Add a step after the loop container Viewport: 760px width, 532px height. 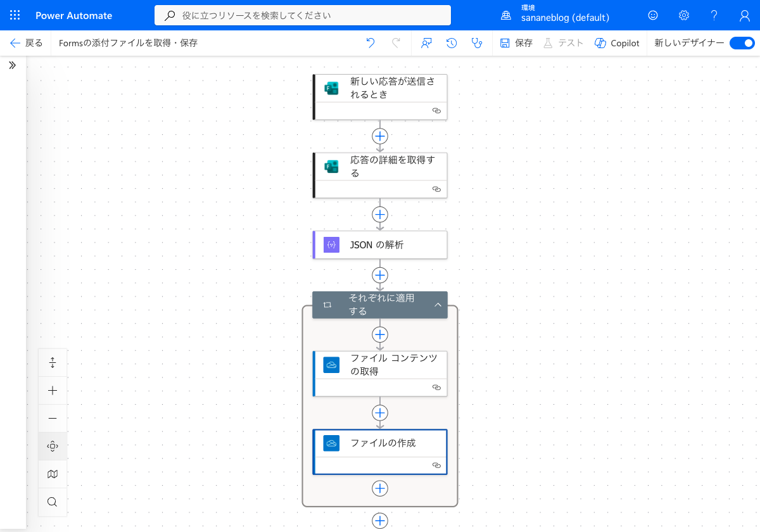[x=380, y=521]
